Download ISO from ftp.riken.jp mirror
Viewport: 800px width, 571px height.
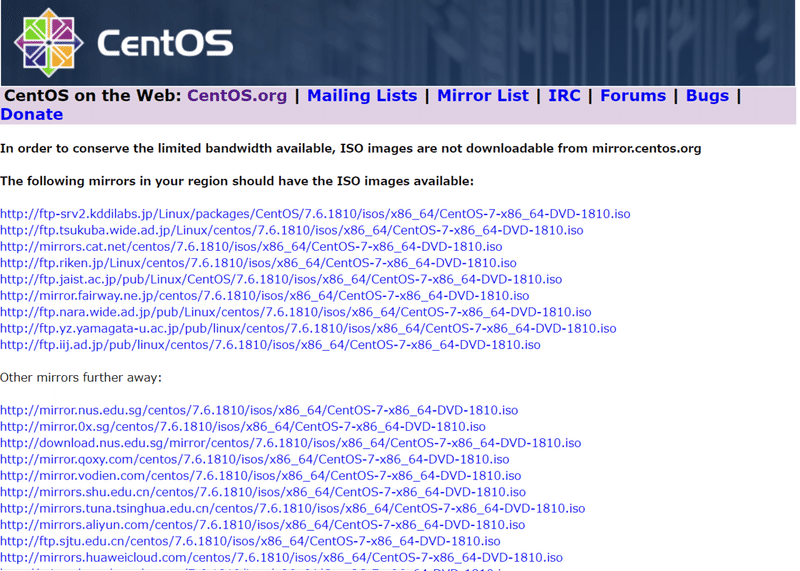coord(258,263)
